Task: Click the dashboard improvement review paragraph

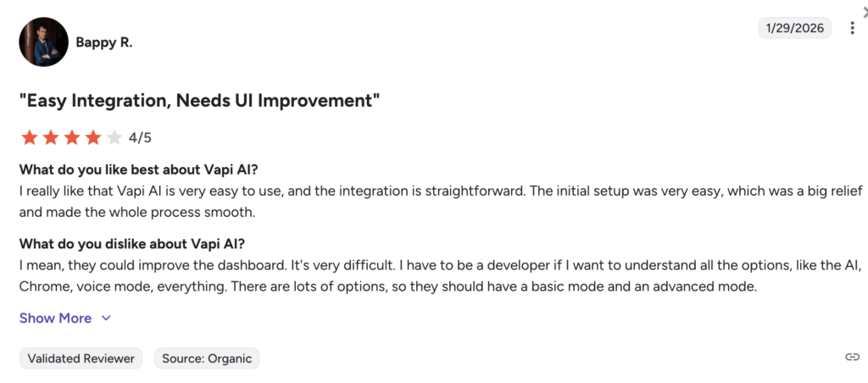Action: (424, 276)
